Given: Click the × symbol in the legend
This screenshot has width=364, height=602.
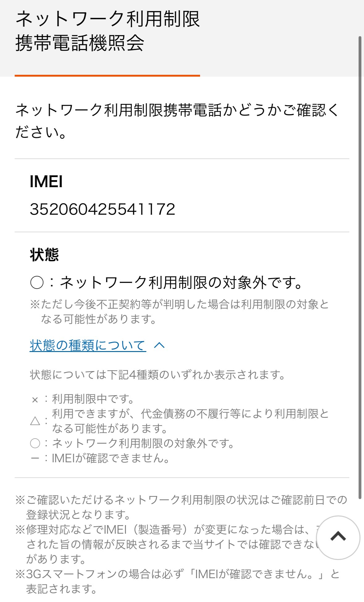Looking at the screenshot, I should 35,400.
